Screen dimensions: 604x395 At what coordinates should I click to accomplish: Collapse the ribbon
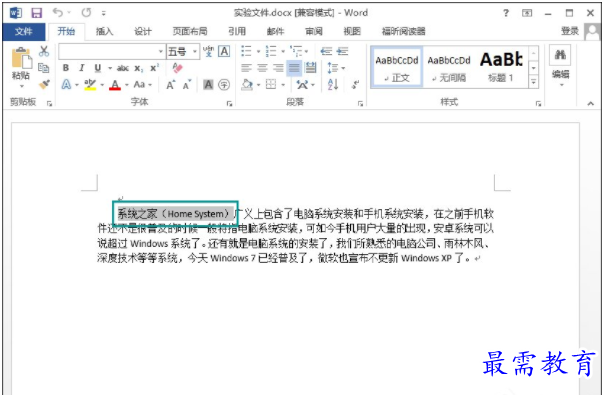[x=591, y=103]
